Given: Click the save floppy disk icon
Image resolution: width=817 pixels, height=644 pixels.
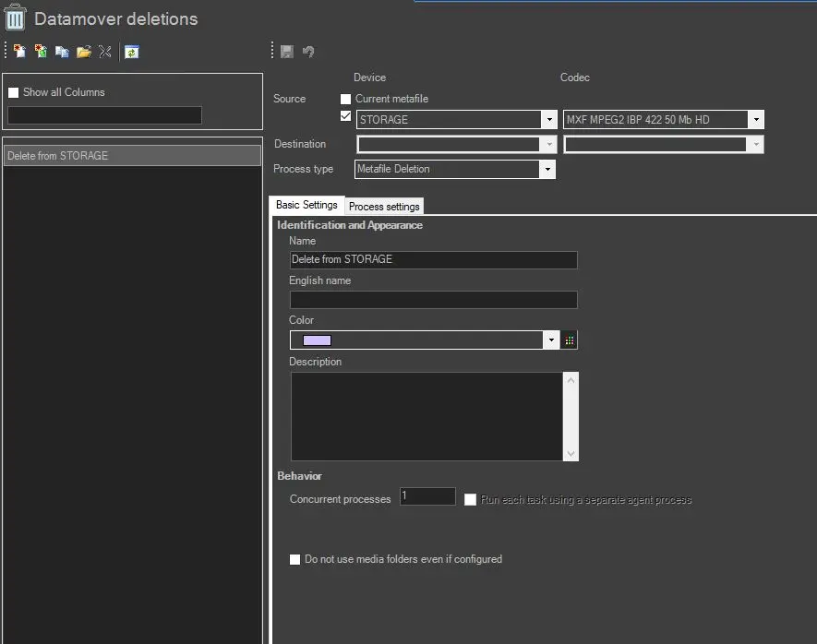Looking at the screenshot, I should tap(287, 52).
